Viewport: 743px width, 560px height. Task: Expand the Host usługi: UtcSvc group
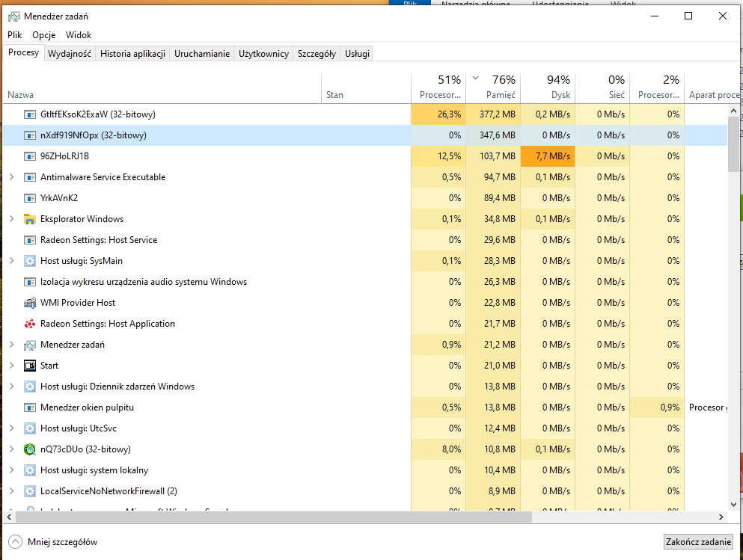[x=12, y=428]
